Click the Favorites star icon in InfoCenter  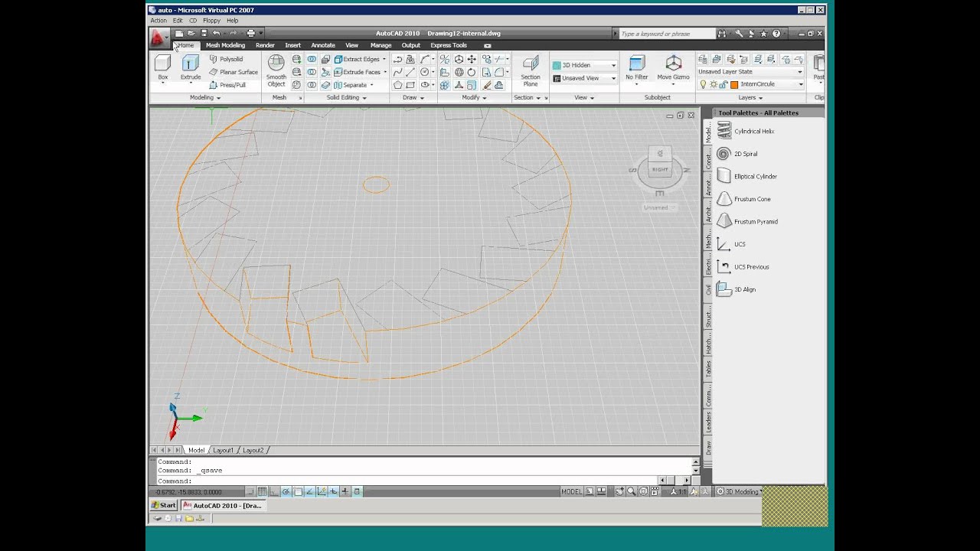coord(763,34)
